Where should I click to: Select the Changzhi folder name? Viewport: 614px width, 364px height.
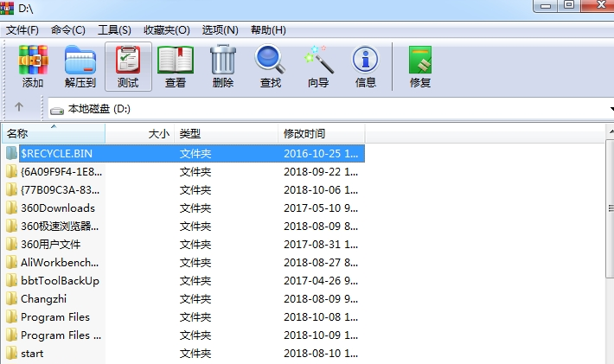click(x=43, y=299)
